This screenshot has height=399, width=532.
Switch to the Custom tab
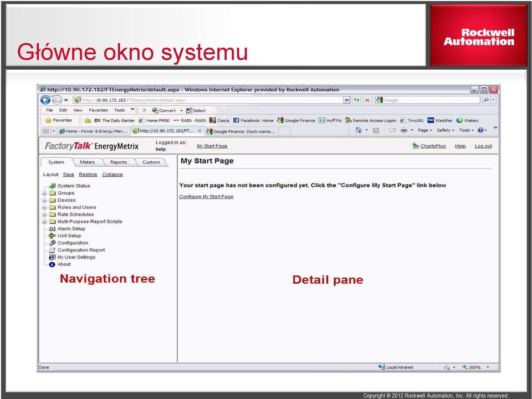[x=151, y=162]
